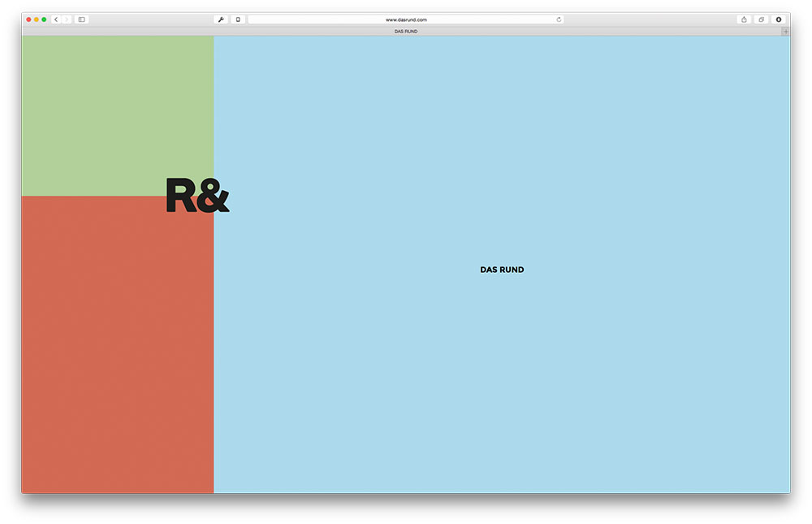The width and height of the screenshot is (812, 524).
Task: Click the www.dasrund.com address field
Action: pos(406,19)
